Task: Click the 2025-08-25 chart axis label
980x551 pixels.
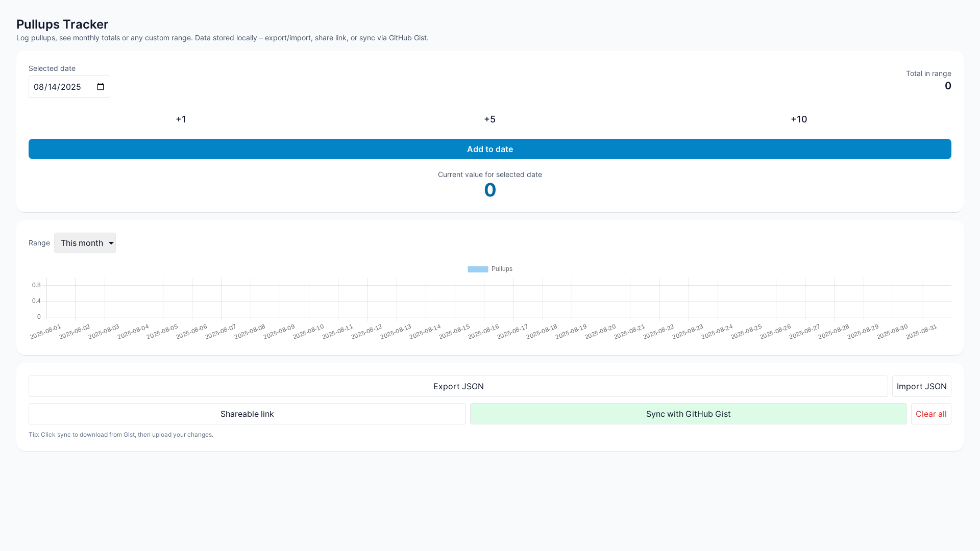Action: (747, 332)
